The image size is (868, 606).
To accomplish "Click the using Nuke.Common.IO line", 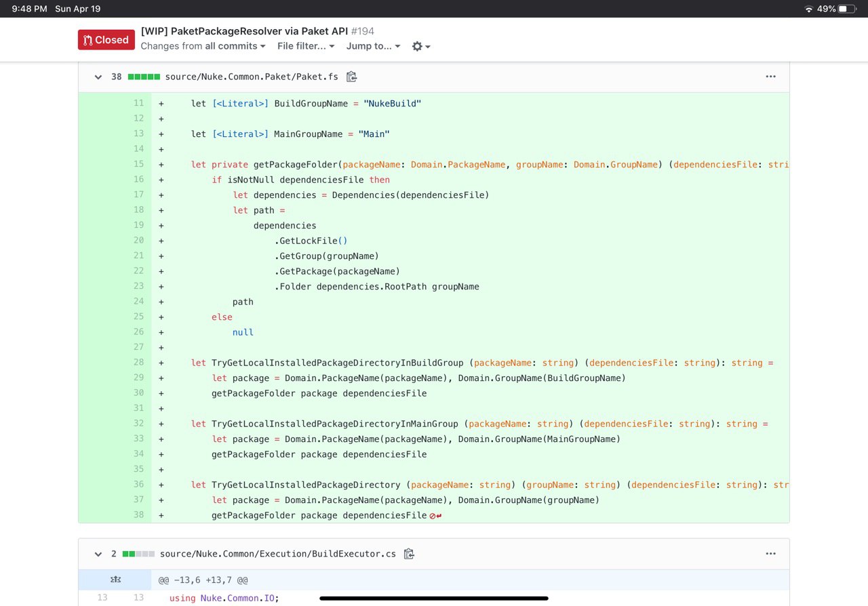I will tap(224, 598).
